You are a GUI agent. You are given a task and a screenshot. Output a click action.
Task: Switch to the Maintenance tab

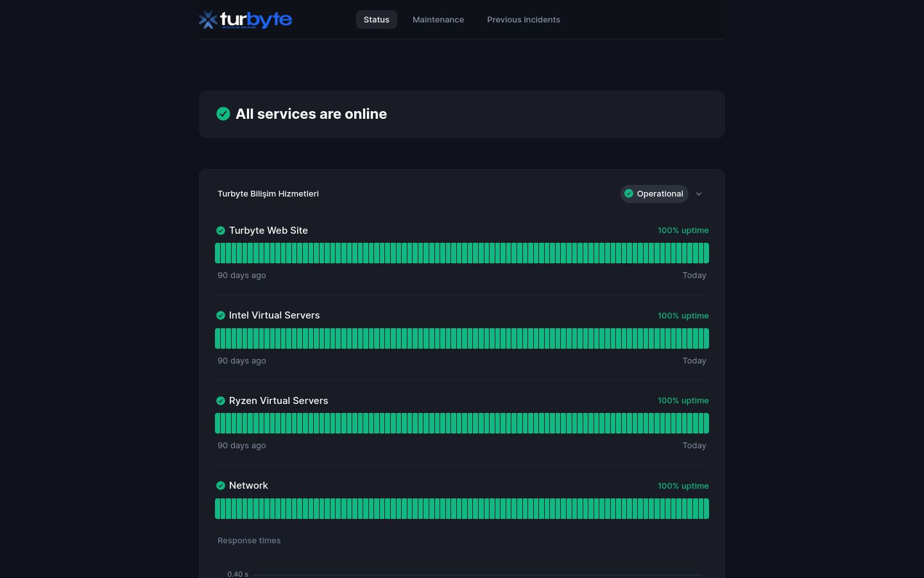click(x=438, y=20)
